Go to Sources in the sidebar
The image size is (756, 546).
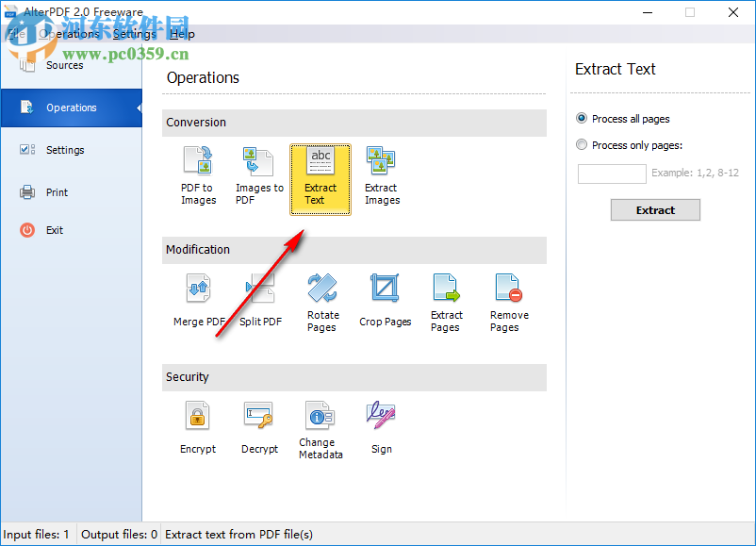pos(72,66)
